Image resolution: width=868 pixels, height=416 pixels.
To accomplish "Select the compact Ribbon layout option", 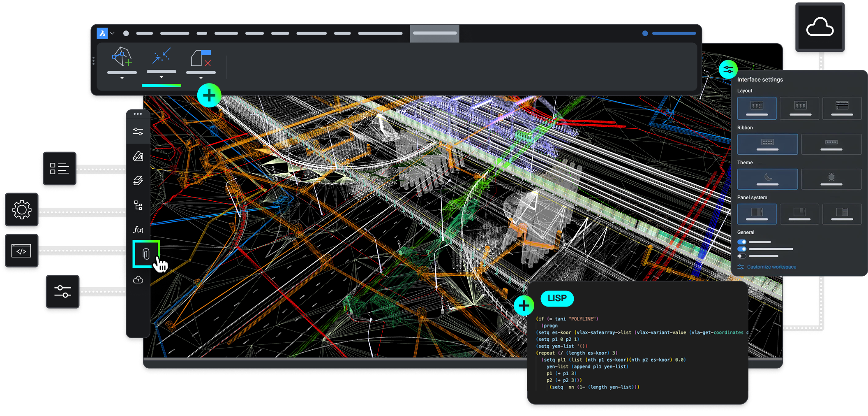I will (831, 144).
